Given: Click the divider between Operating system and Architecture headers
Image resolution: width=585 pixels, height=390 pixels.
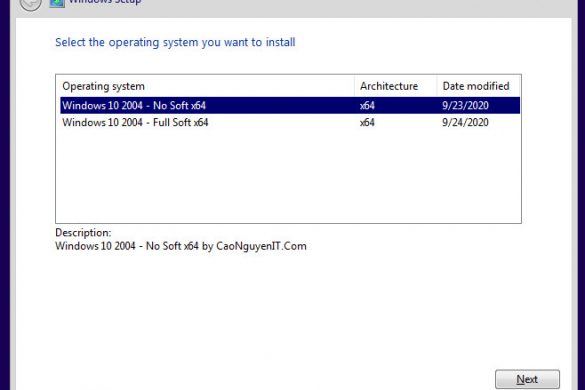Looking at the screenshot, I should [354, 86].
